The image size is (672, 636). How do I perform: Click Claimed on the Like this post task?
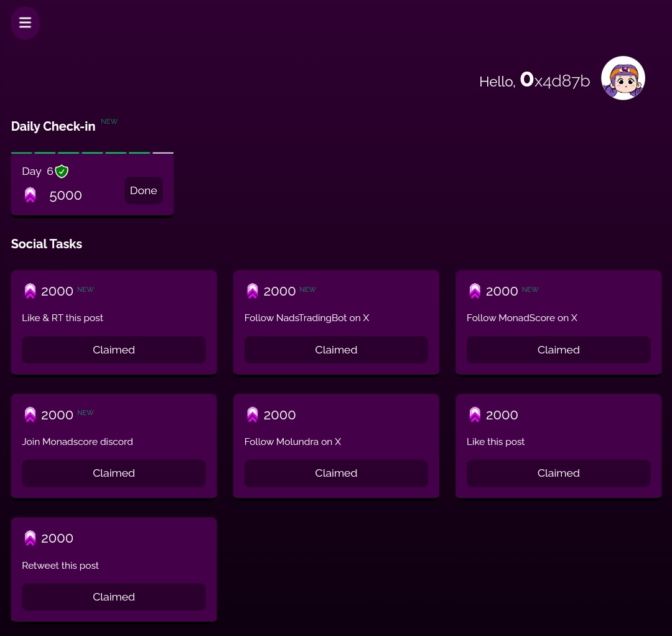coord(558,473)
